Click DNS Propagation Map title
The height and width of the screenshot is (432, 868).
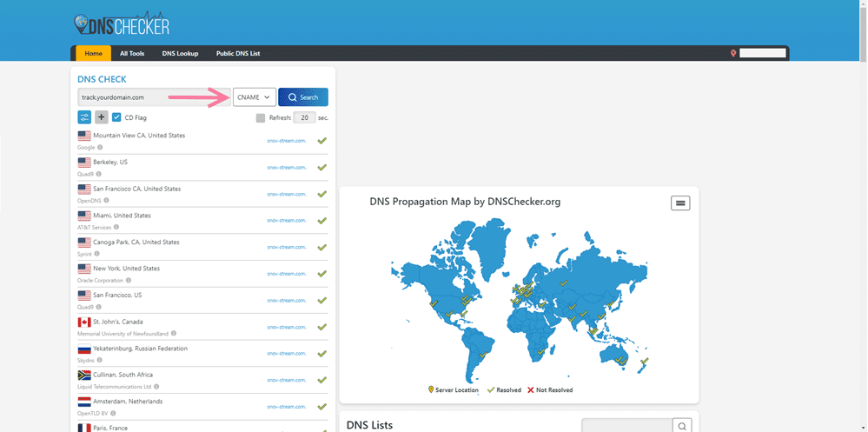pyautogui.click(x=465, y=203)
